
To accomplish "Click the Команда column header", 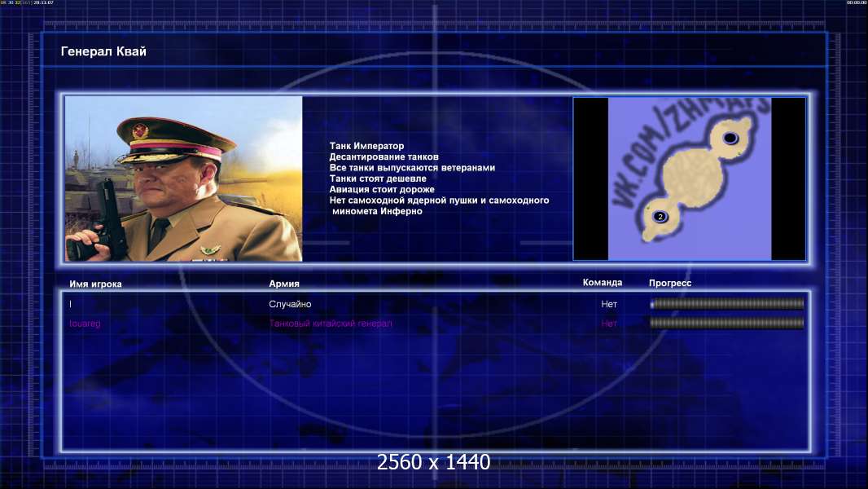I will click(x=603, y=283).
